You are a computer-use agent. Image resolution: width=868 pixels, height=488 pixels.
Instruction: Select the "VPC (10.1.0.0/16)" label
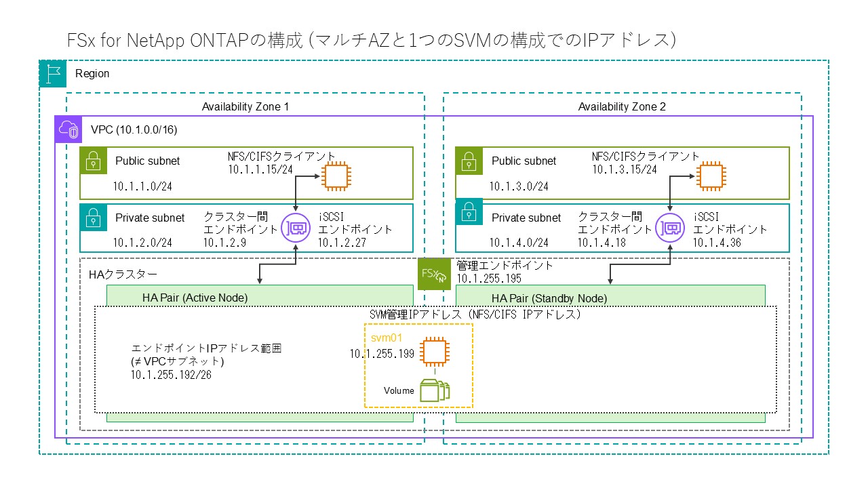[134, 129]
